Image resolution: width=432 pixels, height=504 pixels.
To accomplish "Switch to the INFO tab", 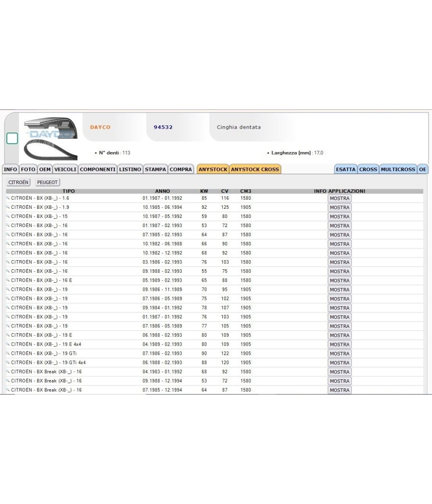I will click(10, 169).
